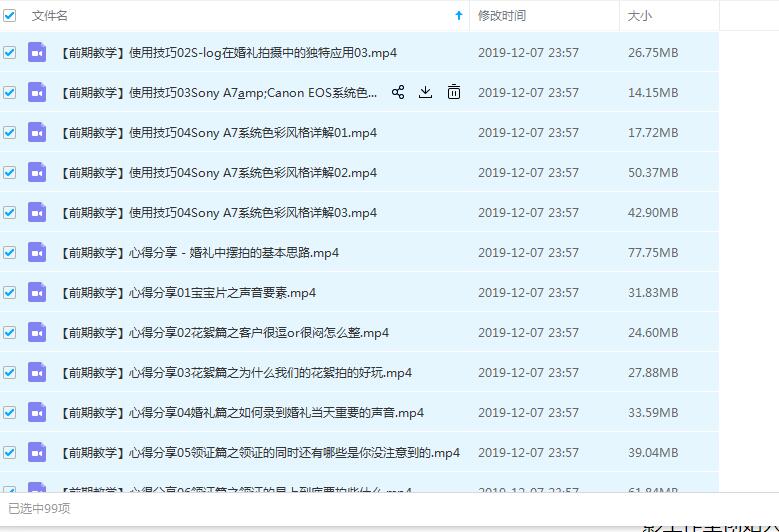Image resolution: width=779 pixels, height=532 pixels.
Task: Uncheck the 心得分享04婚礼篇 file checkbox
Action: pos(10,412)
